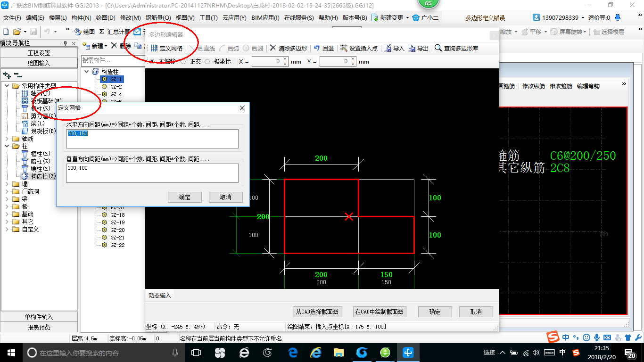This screenshot has height=362, width=644.
Task: Click the 工程设置 navigation button
Action: [x=39, y=53]
